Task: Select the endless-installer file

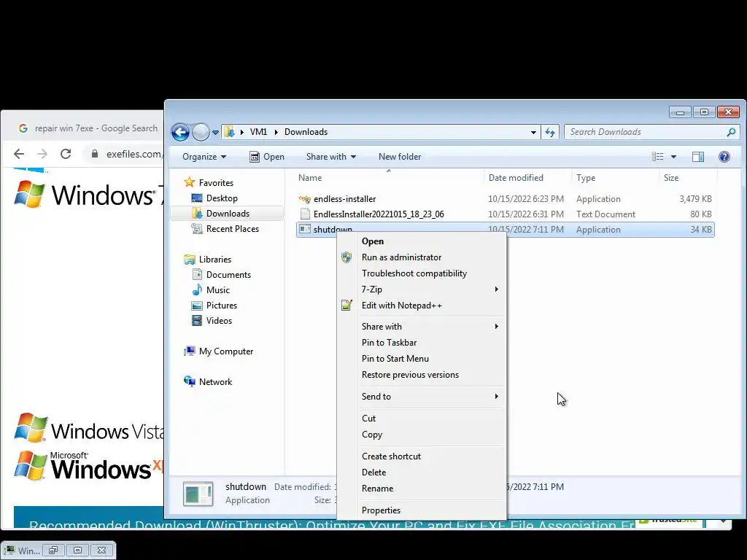Action: point(505,198)
